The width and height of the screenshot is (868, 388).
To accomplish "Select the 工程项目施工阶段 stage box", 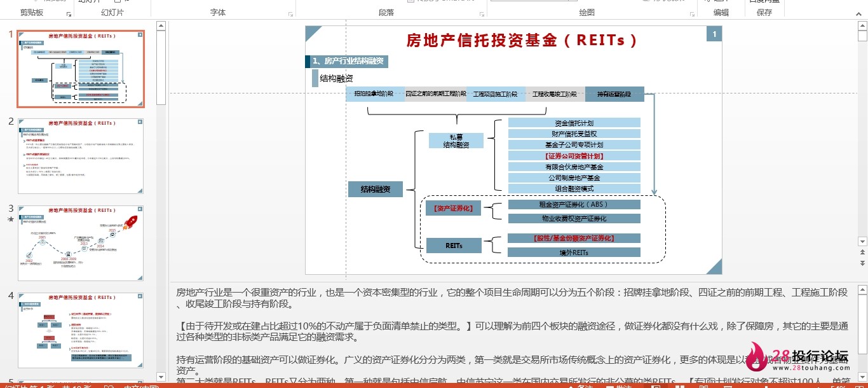I will (x=496, y=94).
